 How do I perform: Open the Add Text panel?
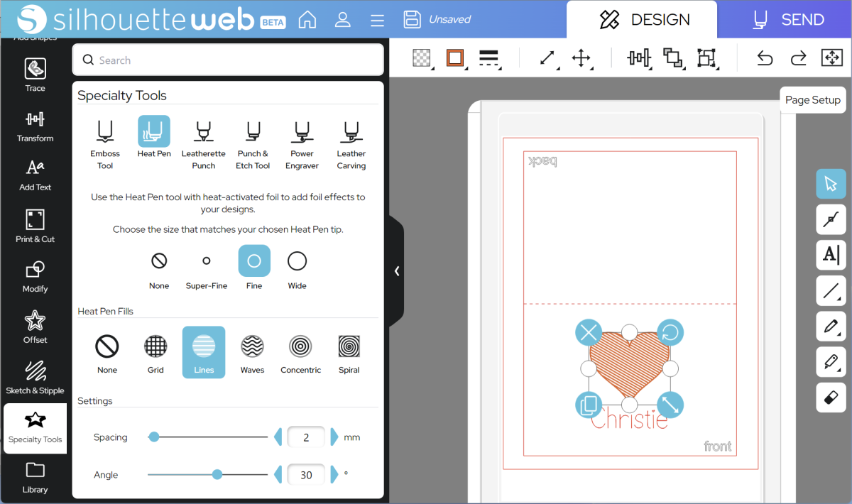point(35,175)
